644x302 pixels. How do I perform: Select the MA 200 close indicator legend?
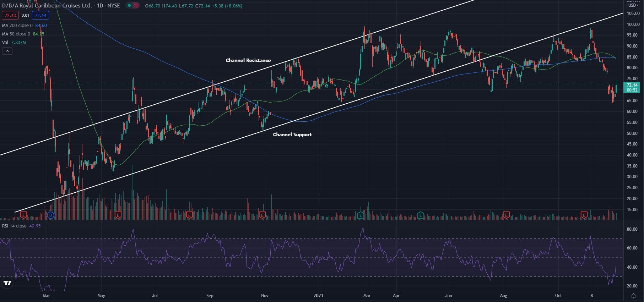tap(25, 26)
